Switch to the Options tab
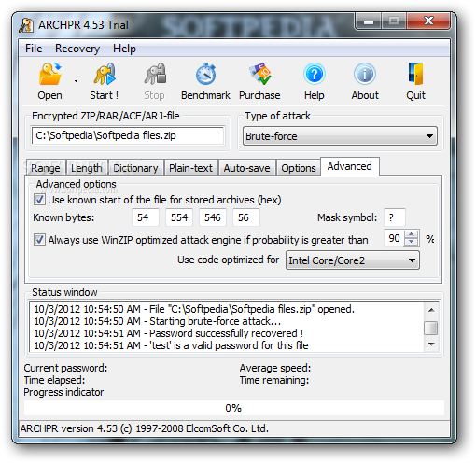This screenshot has width=476, height=463. (299, 168)
